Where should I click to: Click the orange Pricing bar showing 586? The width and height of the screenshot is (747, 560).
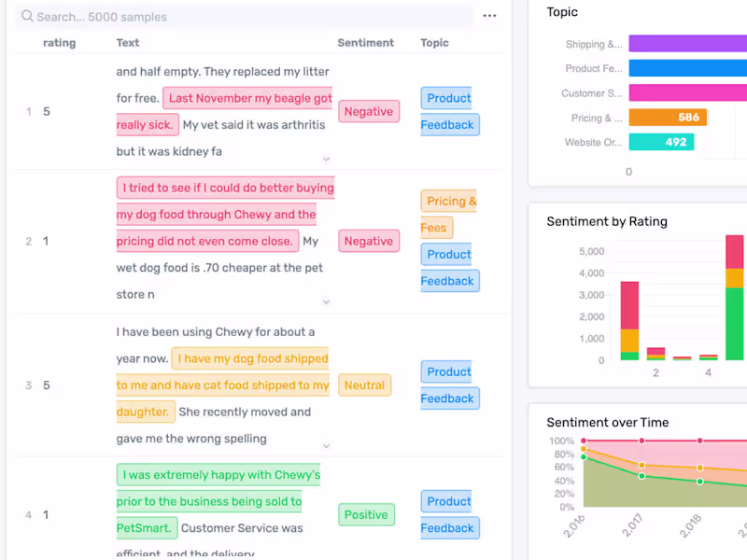[667, 118]
